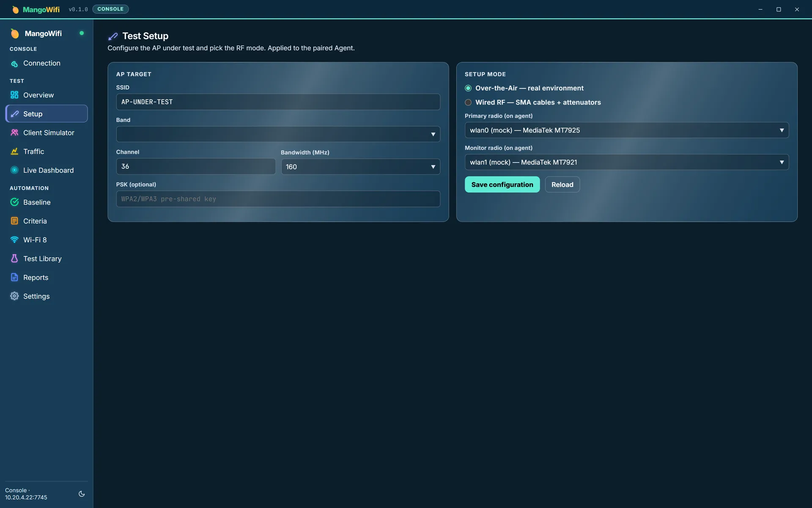812x508 pixels.
Task: Open the Primary radio dropdown
Action: 626,130
